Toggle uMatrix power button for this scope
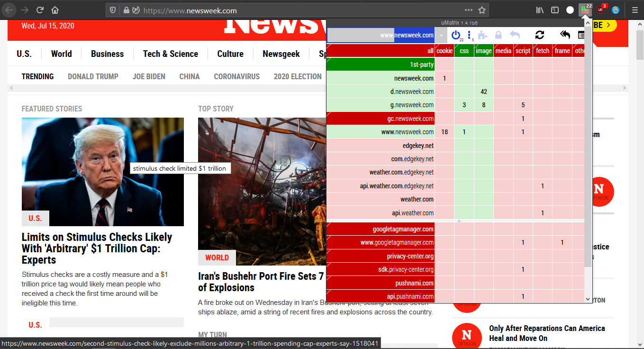Viewport: 644px width, 349px height. [x=456, y=35]
